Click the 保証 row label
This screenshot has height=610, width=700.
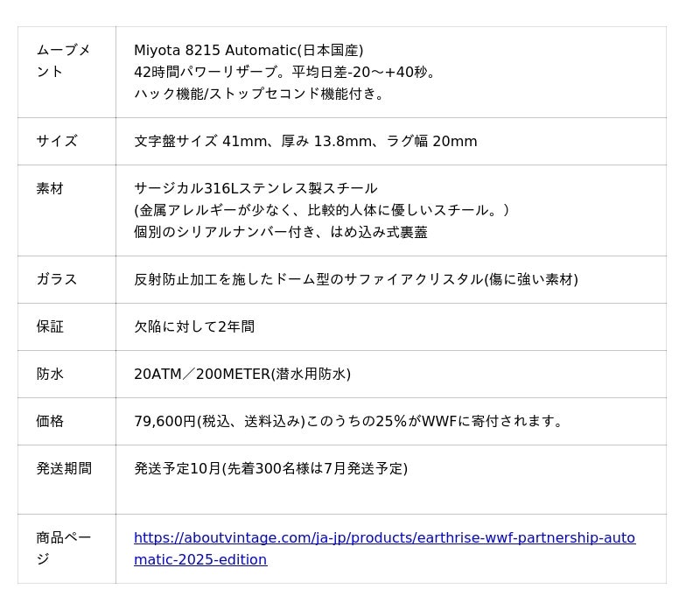pos(50,327)
